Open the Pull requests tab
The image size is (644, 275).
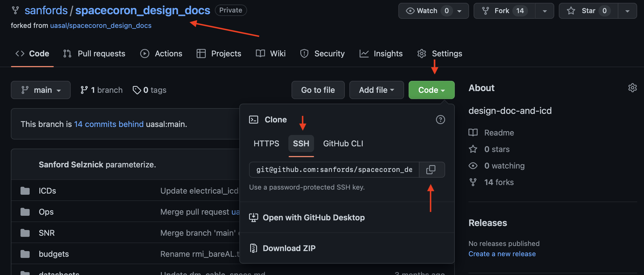pos(94,54)
